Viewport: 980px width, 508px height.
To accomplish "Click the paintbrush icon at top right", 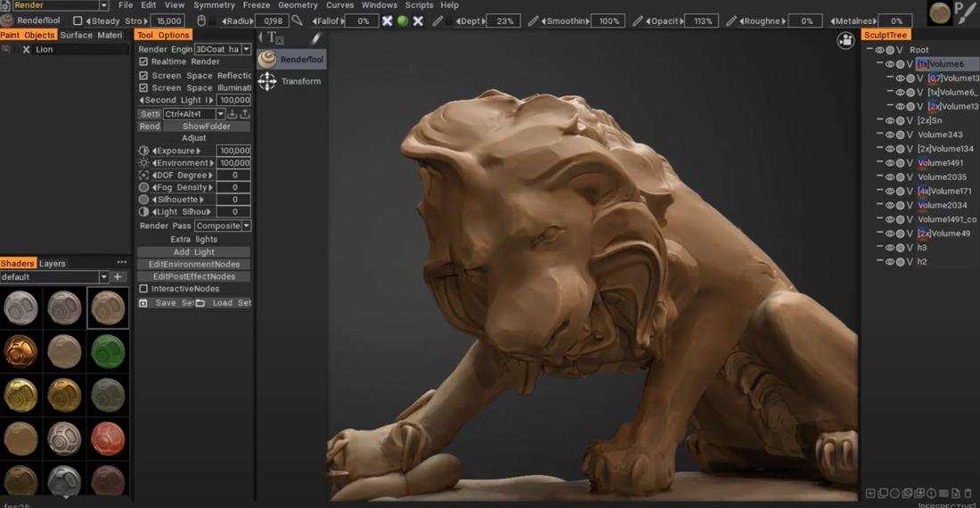I will pos(965,12).
